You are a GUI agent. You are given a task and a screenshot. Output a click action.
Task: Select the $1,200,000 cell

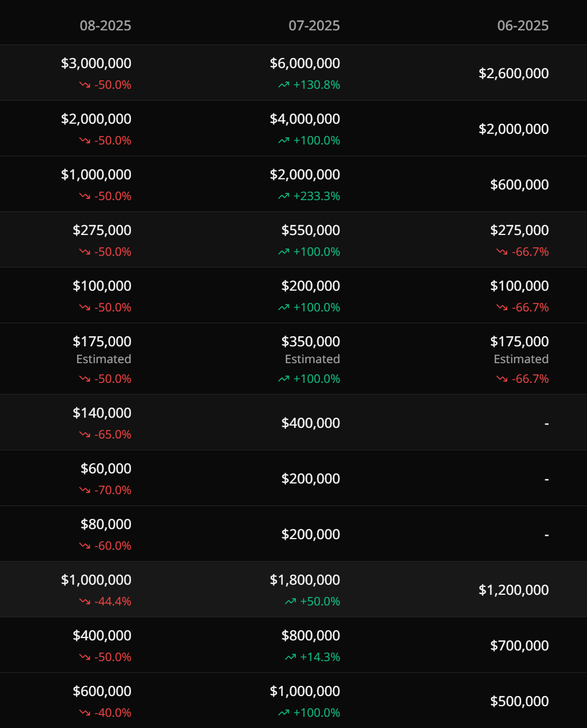point(513,590)
